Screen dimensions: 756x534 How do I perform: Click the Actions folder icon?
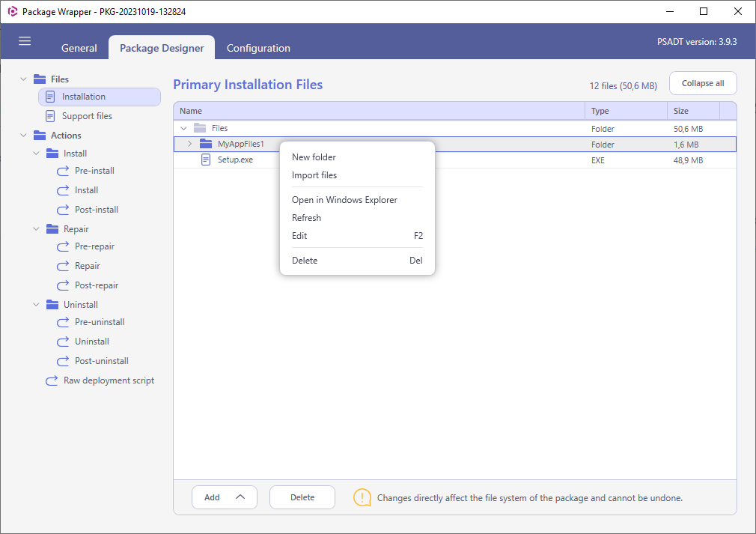click(x=40, y=136)
